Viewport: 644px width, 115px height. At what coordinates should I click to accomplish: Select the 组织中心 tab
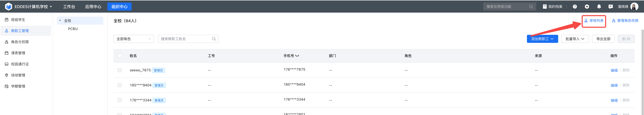tap(119, 7)
